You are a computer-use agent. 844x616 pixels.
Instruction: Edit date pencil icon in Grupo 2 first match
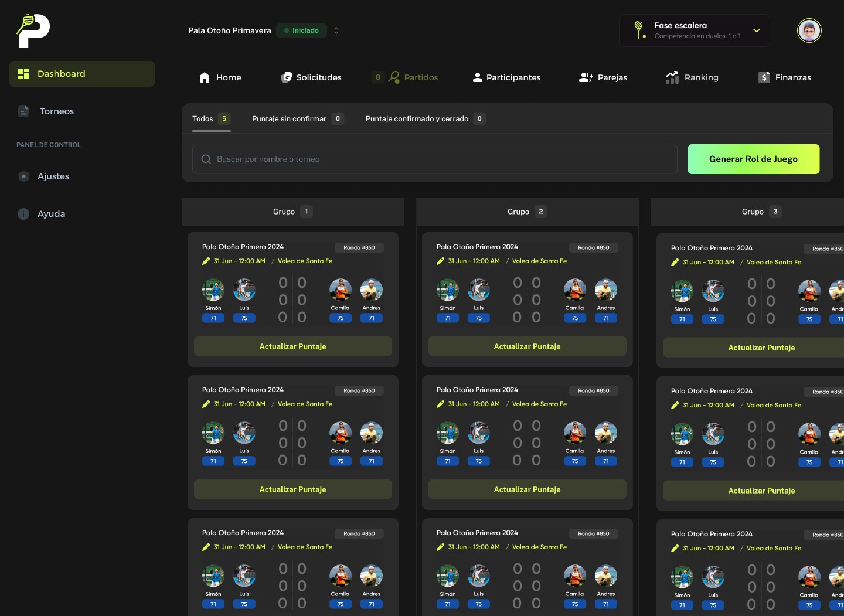[x=440, y=261]
